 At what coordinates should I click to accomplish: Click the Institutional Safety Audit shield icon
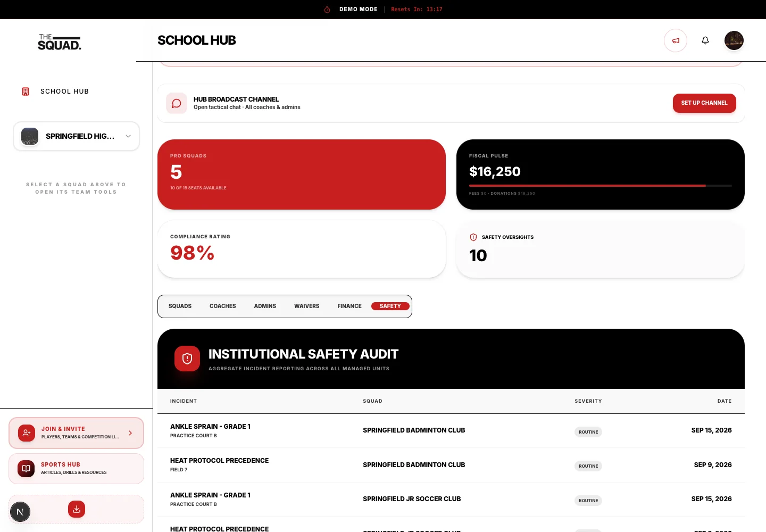[187, 359]
